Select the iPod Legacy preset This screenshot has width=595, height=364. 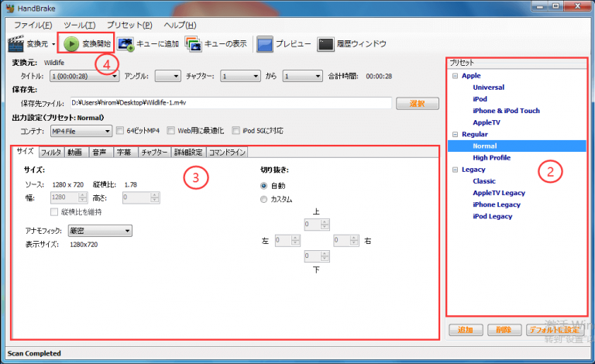click(492, 217)
